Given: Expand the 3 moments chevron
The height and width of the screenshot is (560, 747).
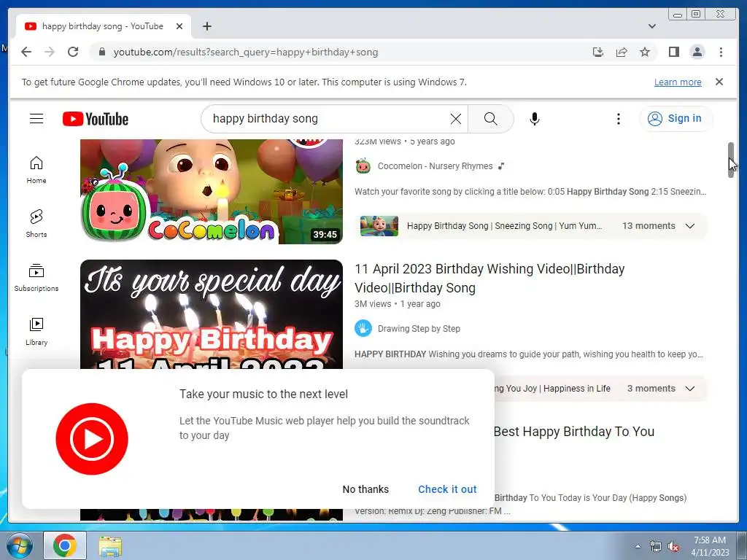Looking at the screenshot, I should (x=690, y=389).
